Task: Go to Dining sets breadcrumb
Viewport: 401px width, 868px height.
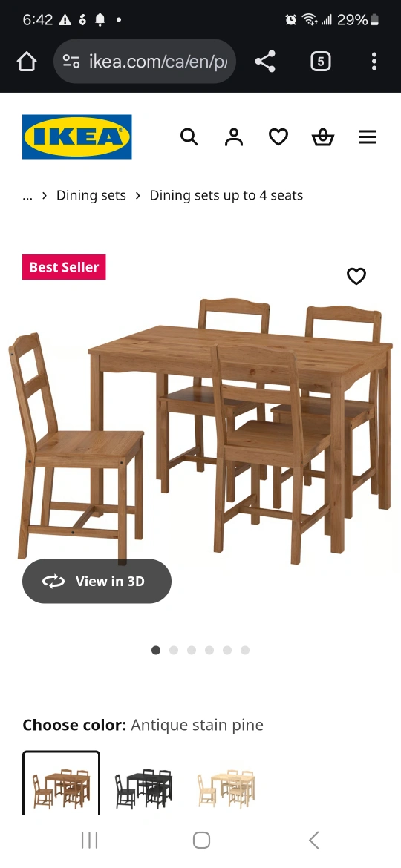Action: (x=91, y=195)
